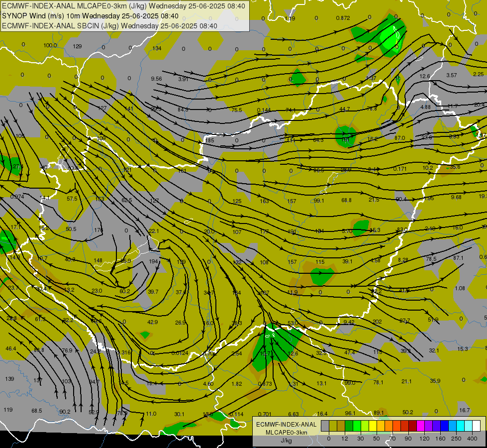Image resolution: width=487 pixels, height=448 pixels.
Task: Click the map value '6.63'
Action: coord(293,414)
